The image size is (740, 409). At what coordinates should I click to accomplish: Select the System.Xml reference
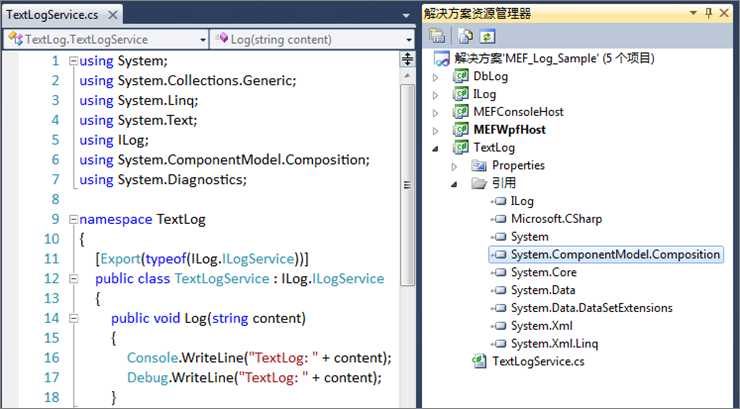click(541, 326)
